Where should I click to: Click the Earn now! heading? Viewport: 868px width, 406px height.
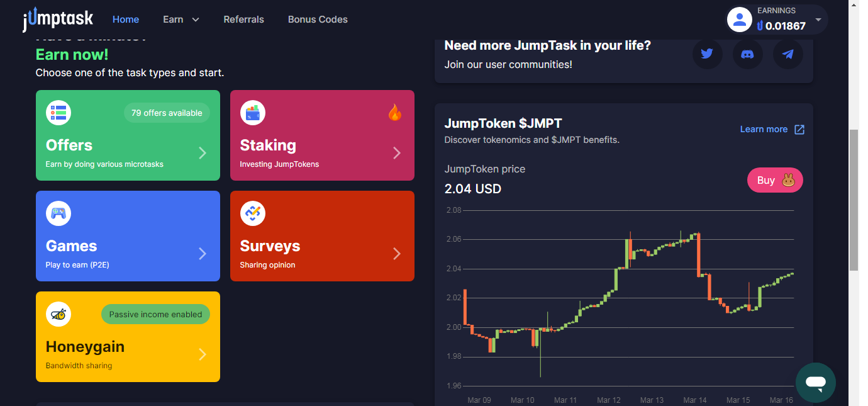(x=72, y=55)
